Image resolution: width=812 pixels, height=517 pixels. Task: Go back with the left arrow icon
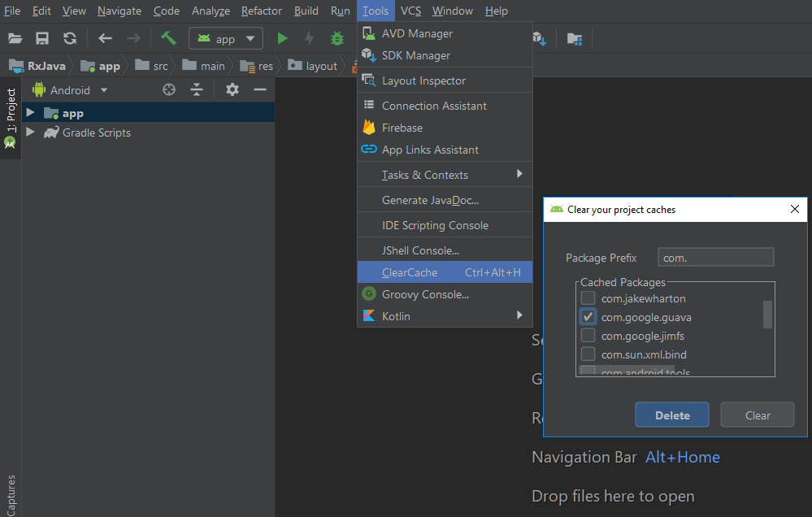[x=105, y=38]
